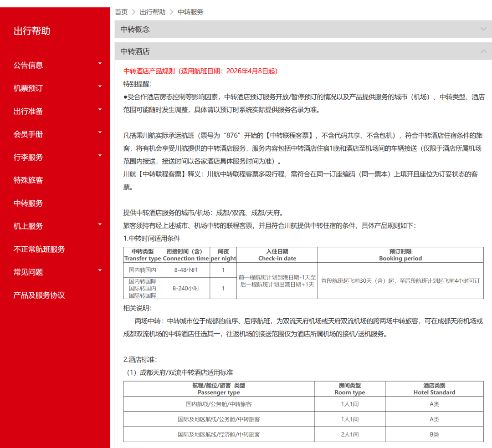Image resolution: width=492 pixels, height=448 pixels.
Task: Expand the 出行准备 sidebar arrow
Action: click(x=100, y=109)
